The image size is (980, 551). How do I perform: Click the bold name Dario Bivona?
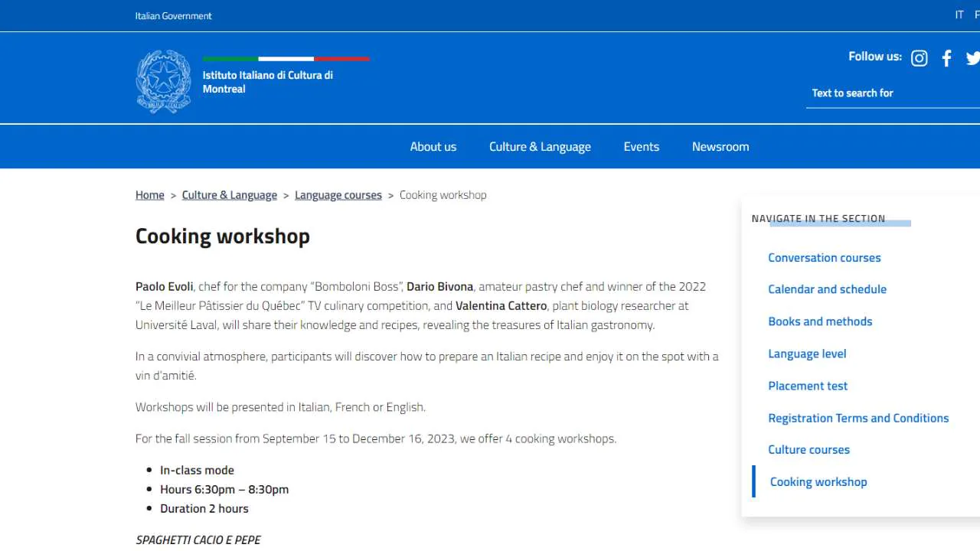pos(439,287)
